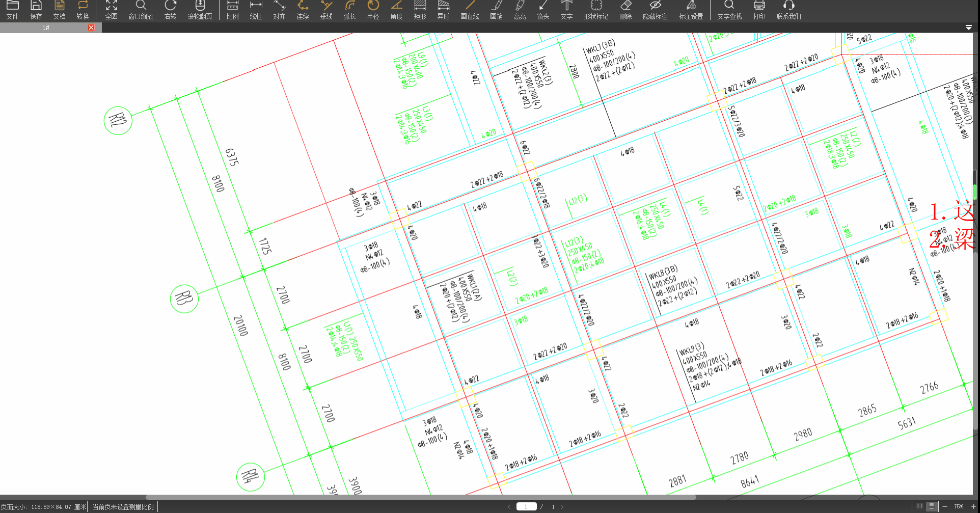
Task: Open 文字查找 text search
Action: (x=729, y=10)
